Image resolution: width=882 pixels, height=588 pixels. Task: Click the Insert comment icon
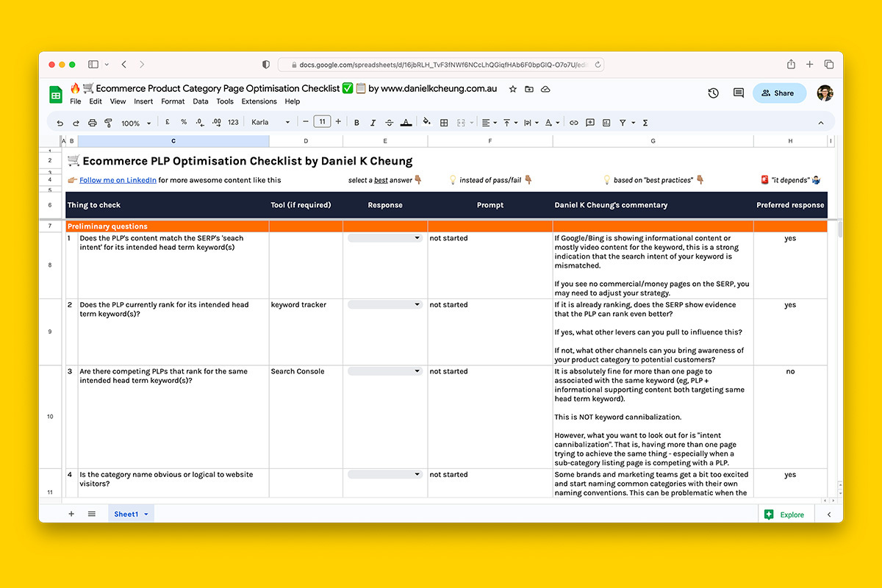pos(589,123)
